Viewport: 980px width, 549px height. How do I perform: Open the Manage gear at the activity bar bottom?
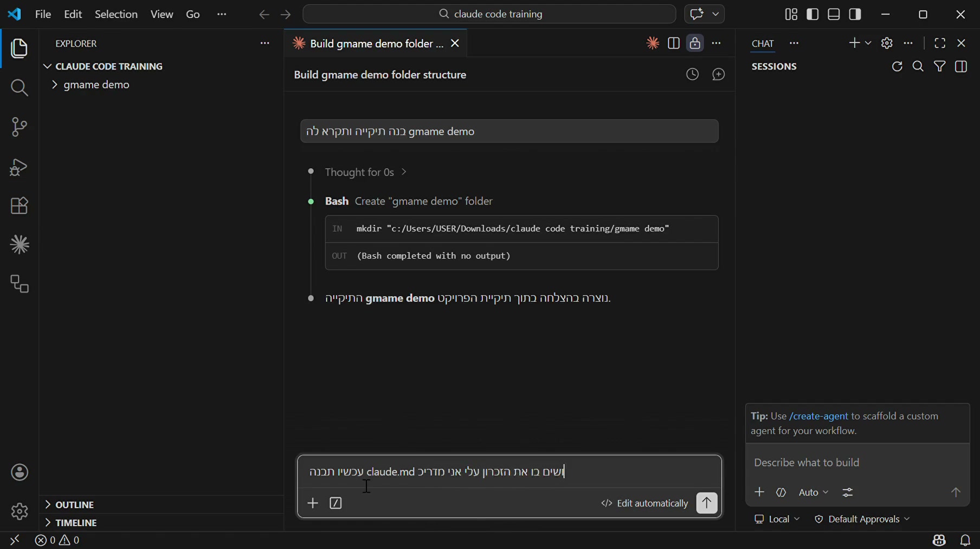coord(20,511)
